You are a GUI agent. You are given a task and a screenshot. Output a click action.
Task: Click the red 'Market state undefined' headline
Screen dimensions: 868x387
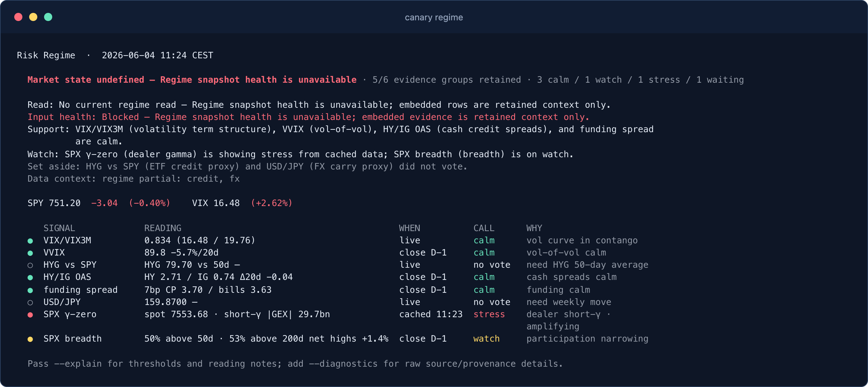192,80
